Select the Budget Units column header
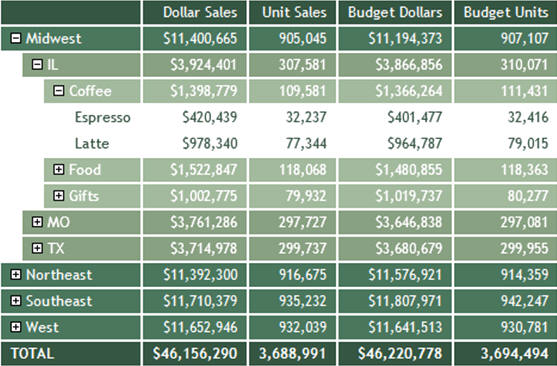The width and height of the screenshot is (557, 366). pos(506,12)
